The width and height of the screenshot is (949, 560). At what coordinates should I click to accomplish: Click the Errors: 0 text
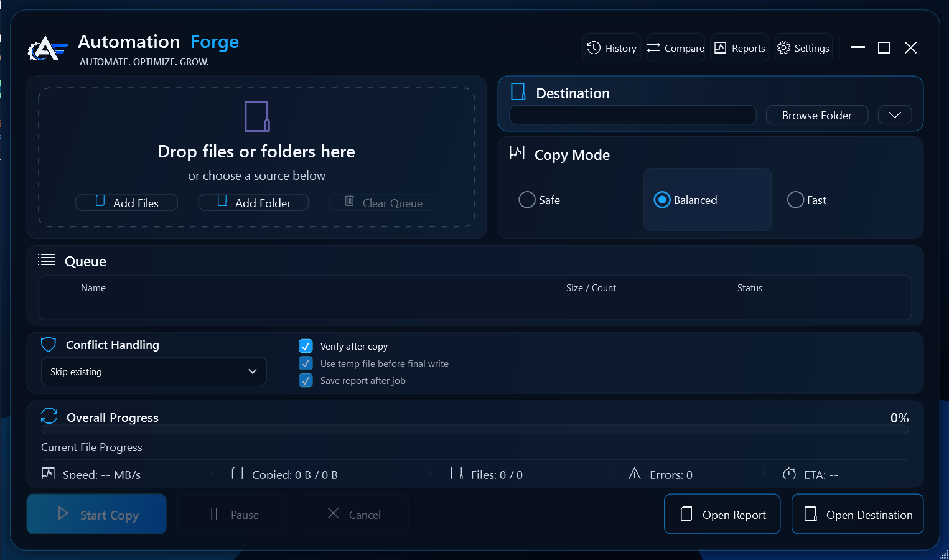pyautogui.click(x=671, y=475)
